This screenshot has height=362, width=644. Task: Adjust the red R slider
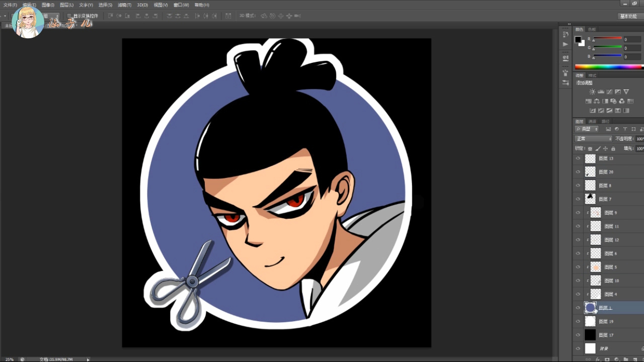[x=607, y=39]
